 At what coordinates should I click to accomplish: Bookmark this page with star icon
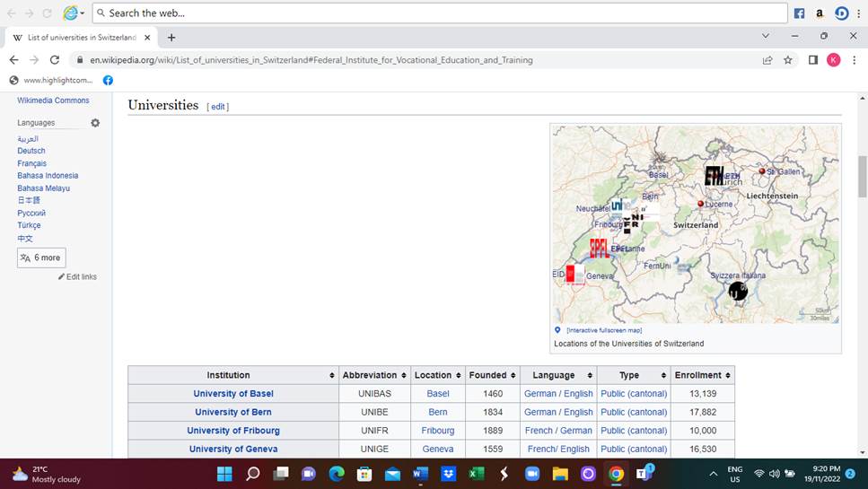point(788,60)
